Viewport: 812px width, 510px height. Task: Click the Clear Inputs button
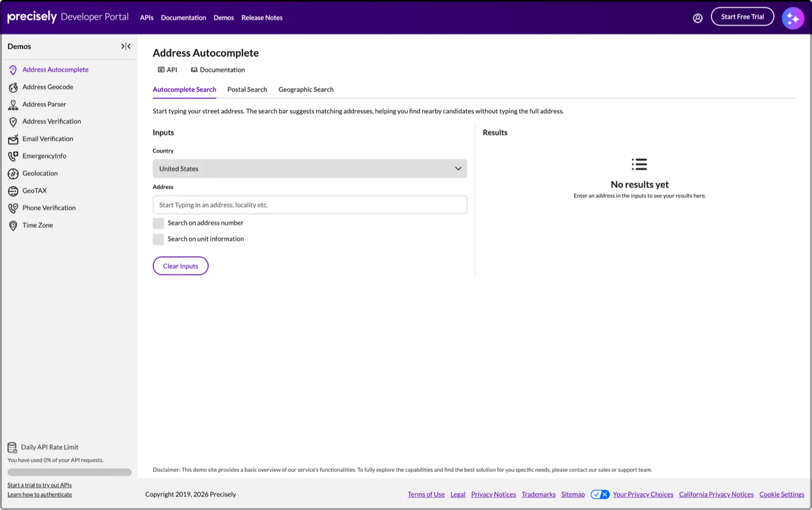pos(181,266)
